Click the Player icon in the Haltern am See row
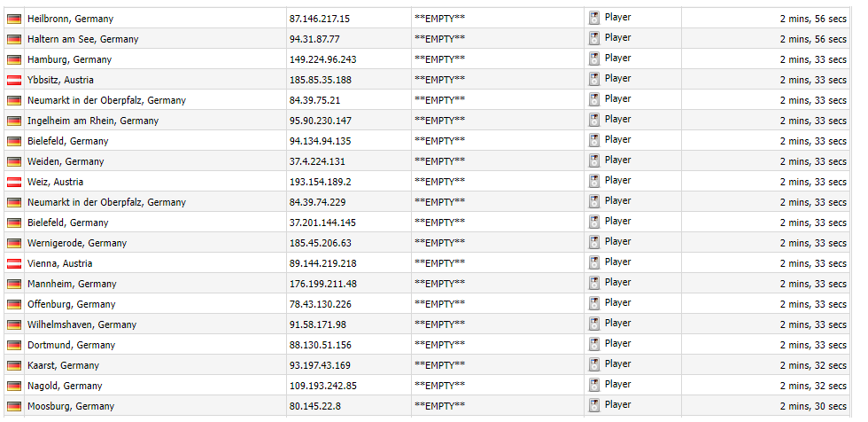Image resolution: width=868 pixels, height=422 pixels. [x=594, y=39]
